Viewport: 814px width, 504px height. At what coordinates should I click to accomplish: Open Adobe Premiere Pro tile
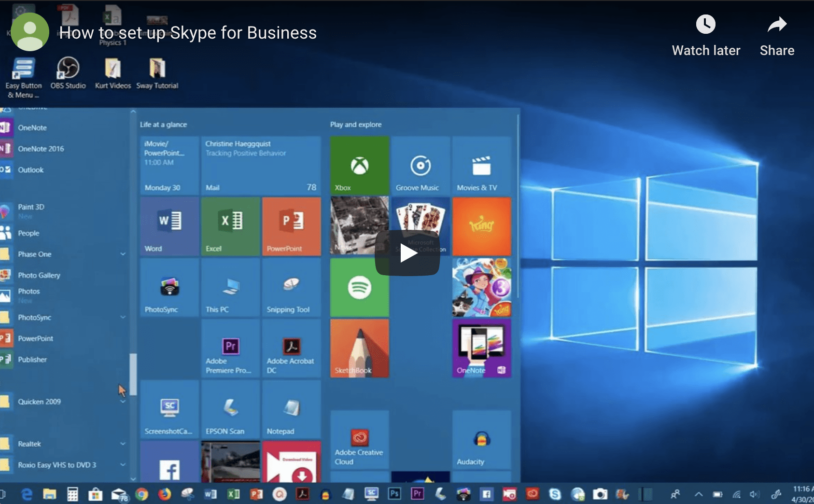pos(230,348)
